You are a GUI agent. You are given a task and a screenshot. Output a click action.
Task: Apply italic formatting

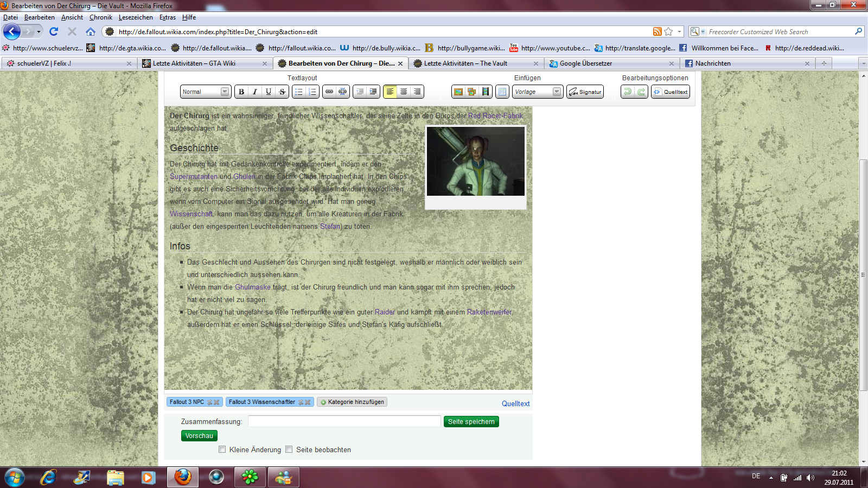coord(255,92)
